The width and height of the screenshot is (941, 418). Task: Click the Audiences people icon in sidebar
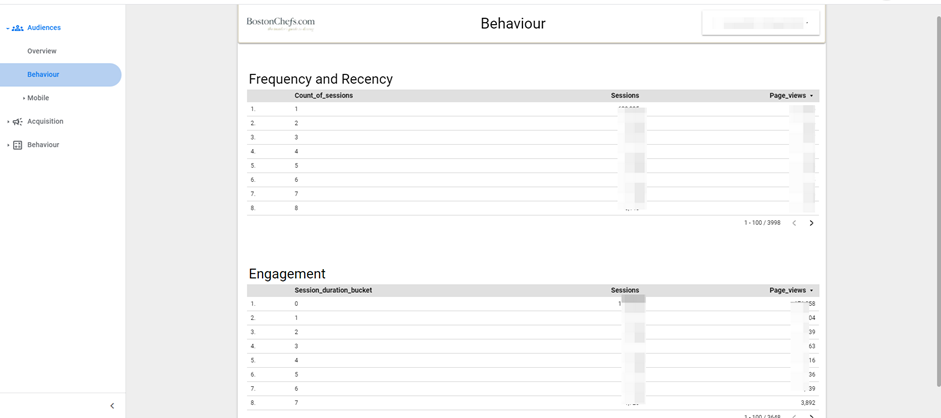(17, 28)
